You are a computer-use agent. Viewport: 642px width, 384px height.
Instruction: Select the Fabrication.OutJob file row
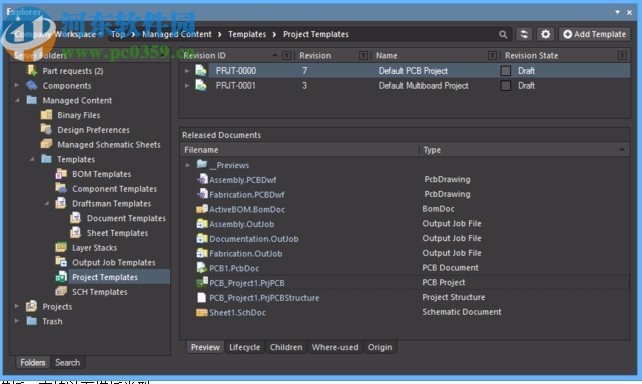405,253
